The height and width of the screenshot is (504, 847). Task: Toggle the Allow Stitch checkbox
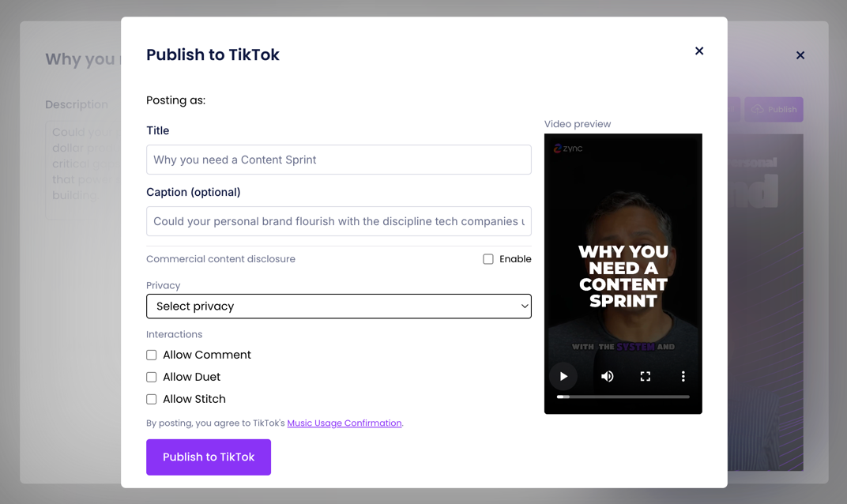(x=152, y=400)
